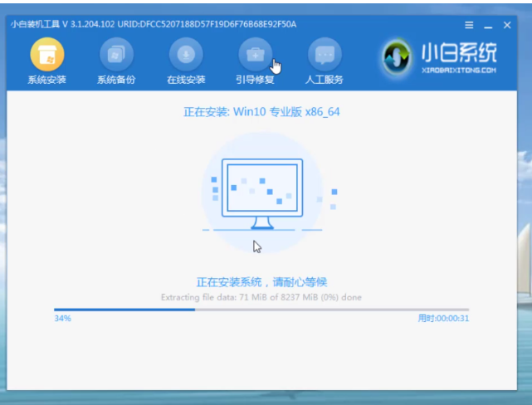Click the 34% progress label

(x=63, y=319)
